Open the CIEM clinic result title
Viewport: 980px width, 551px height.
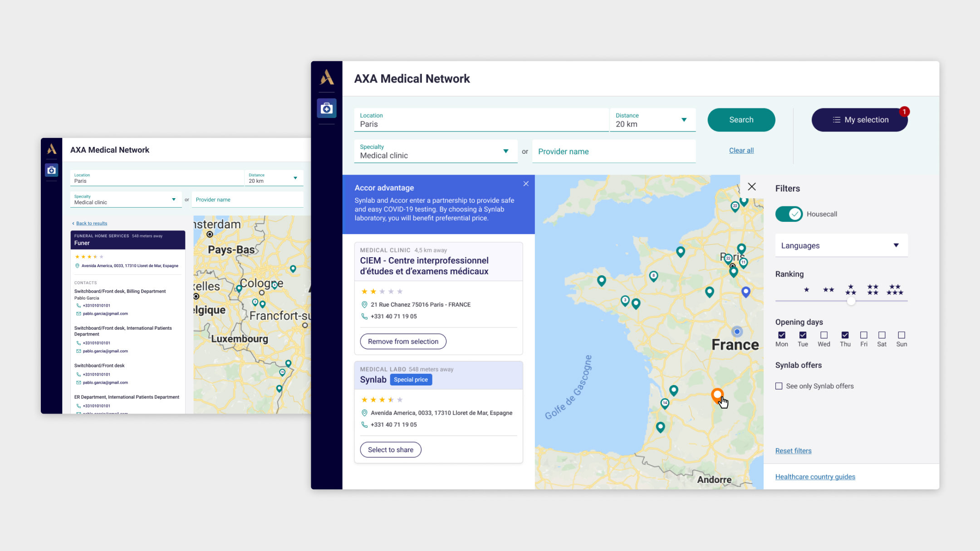point(424,266)
